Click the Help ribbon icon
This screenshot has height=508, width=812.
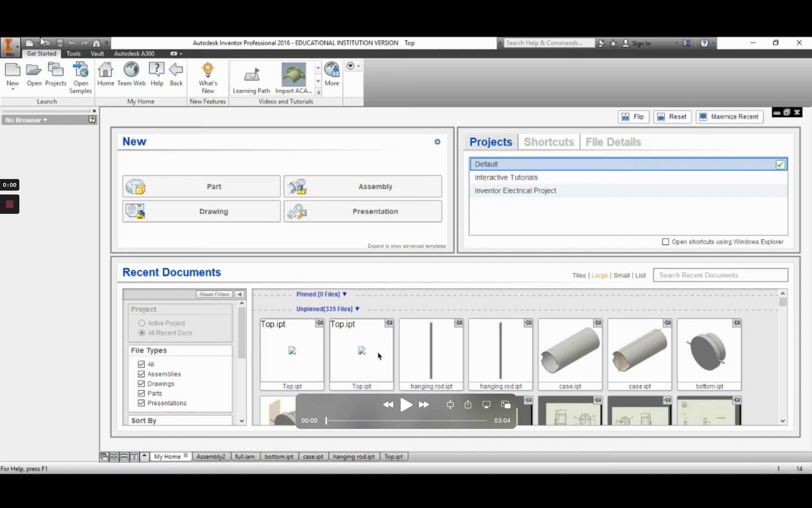[x=157, y=70]
